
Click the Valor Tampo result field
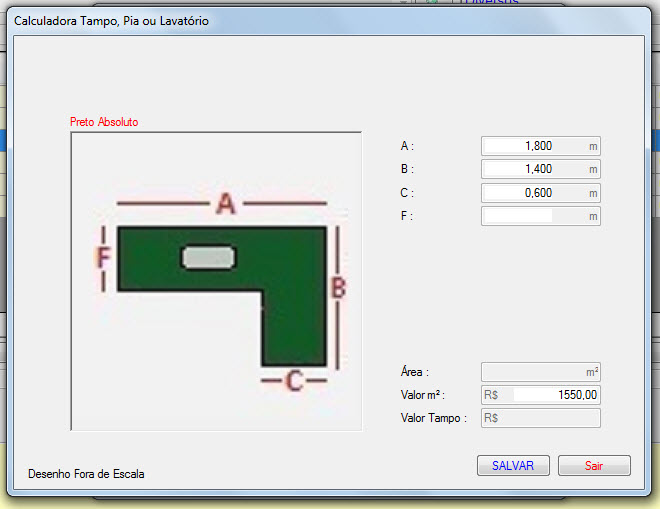pyautogui.click(x=540, y=418)
